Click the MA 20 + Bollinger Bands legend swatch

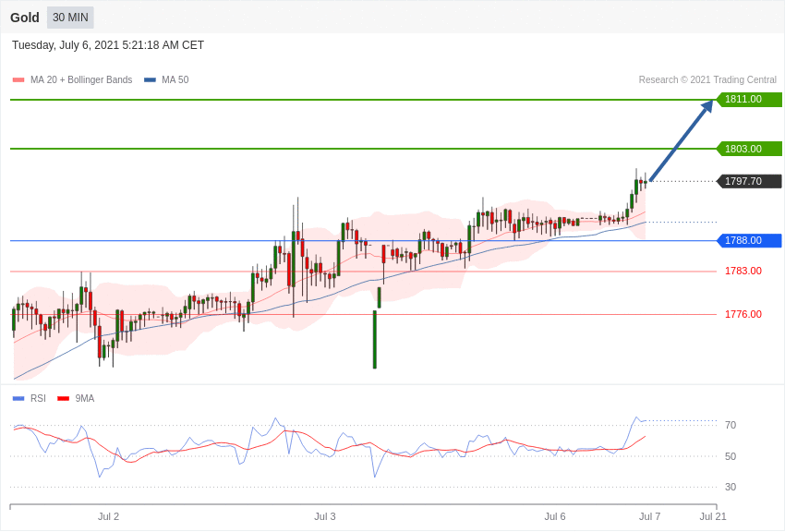tap(18, 80)
